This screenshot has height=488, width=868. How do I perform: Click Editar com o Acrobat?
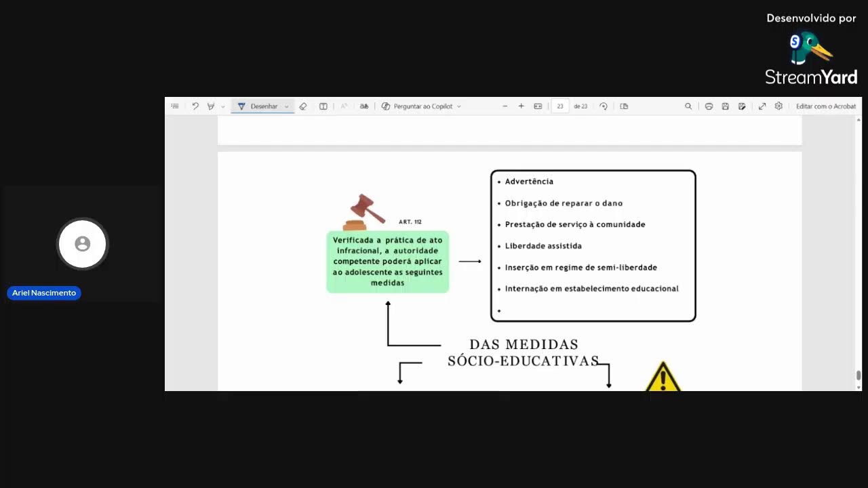point(826,106)
